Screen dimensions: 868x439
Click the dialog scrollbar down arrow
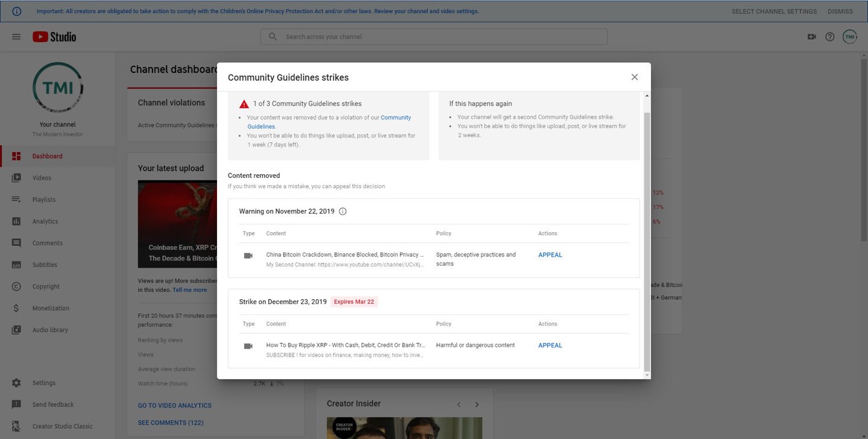click(x=647, y=375)
